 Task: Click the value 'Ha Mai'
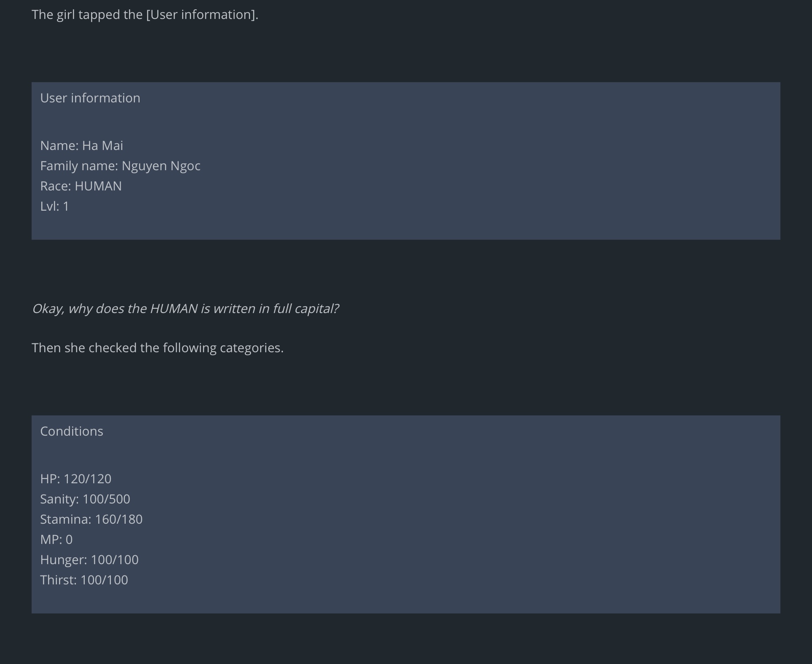pos(102,146)
